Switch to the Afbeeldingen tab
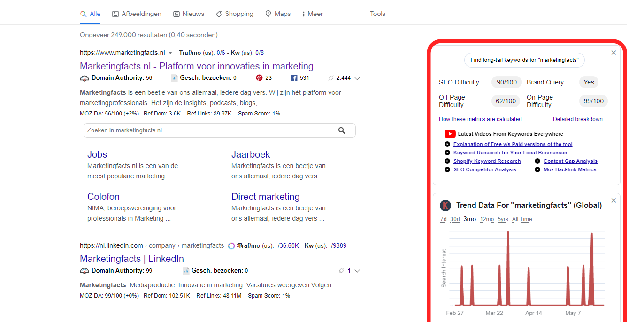Image resolution: width=644 pixels, height=322 pixels. coord(137,14)
